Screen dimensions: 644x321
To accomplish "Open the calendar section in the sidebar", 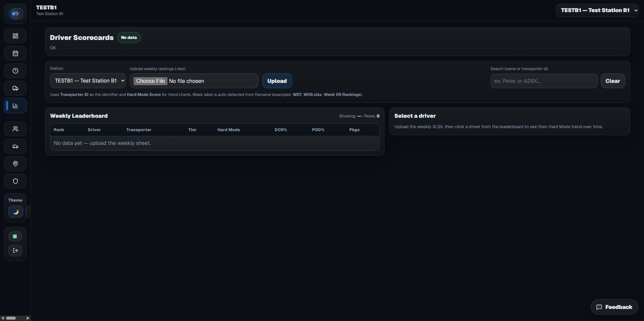I will pos(15,53).
